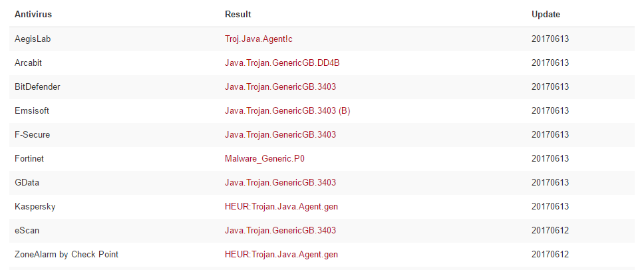Click the eScan antivirus name
The width and height of the screenshot is (644, 270).
[x=28, y=230]
